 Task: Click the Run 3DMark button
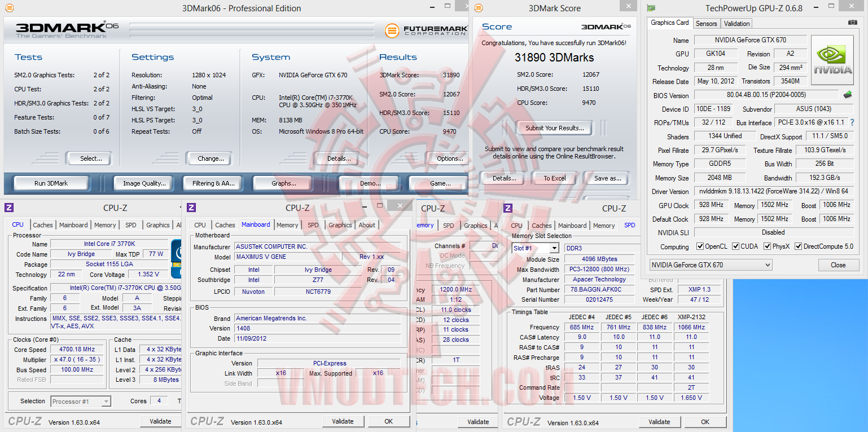[51, 183]
